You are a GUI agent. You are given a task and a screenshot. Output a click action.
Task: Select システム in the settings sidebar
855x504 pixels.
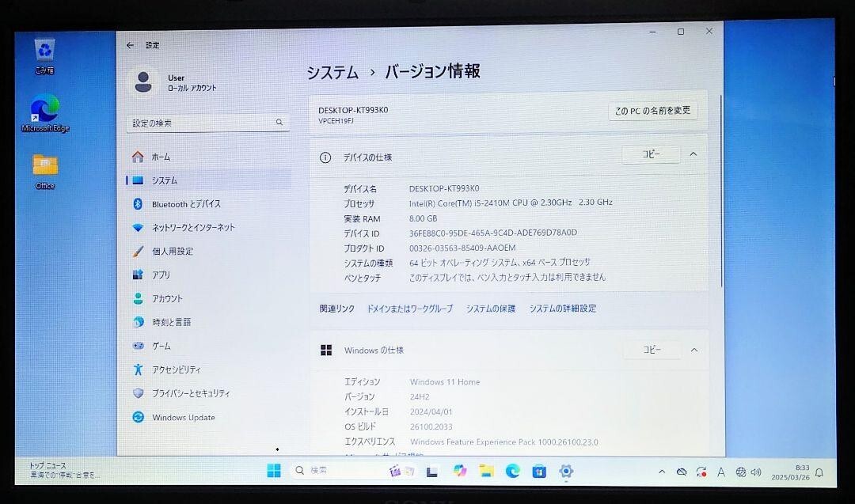[x=207, y=180]
